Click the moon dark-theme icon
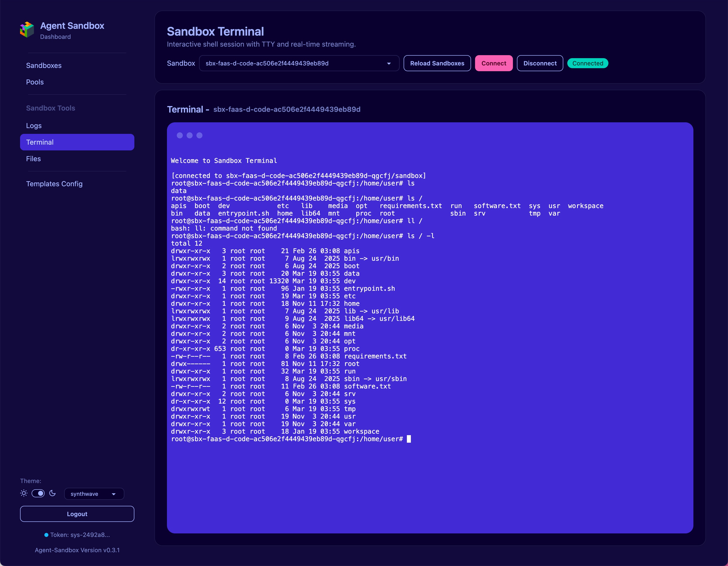The height and width of the screenshot is (566, 728). coord(53,493)
